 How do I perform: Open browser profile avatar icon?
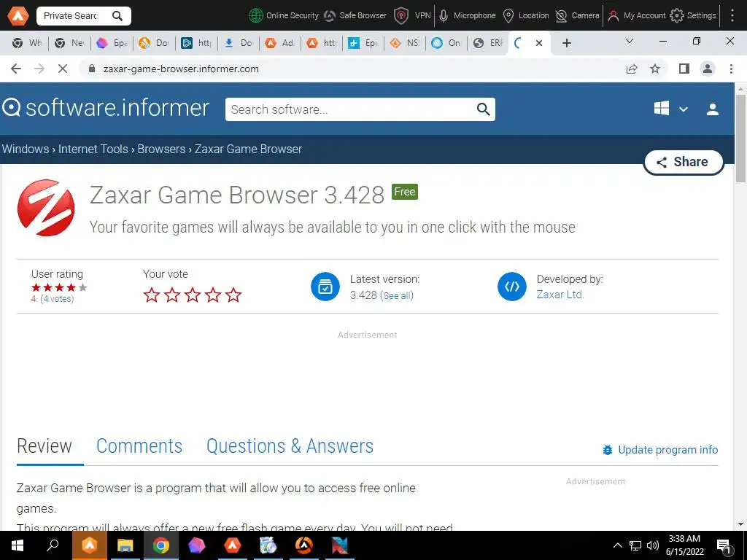pos(708,69)
